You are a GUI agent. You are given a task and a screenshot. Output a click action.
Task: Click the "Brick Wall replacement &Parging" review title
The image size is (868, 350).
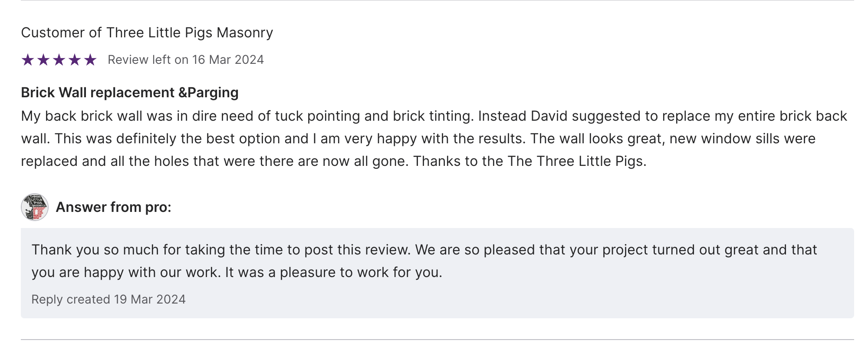click(x=130, y=92)
